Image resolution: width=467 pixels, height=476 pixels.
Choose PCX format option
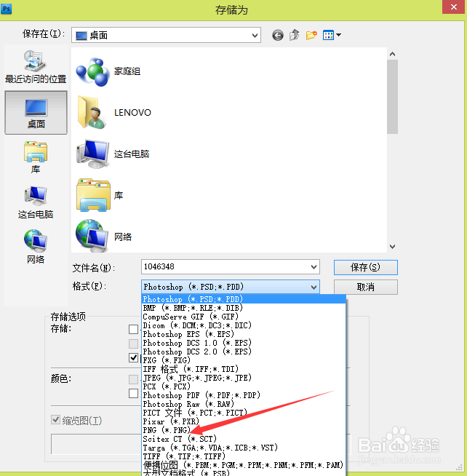click(x=244, y=386)
